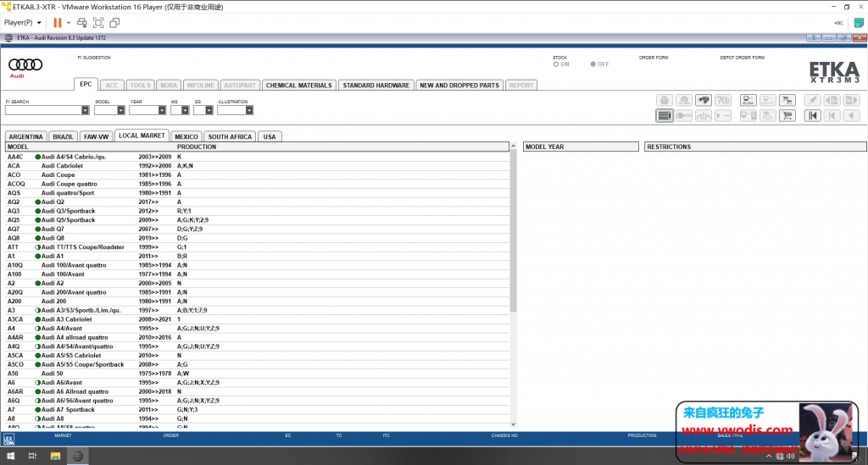Select the BRAZIL market tab
Screen dimensions: 868x465
click(63, 136)
